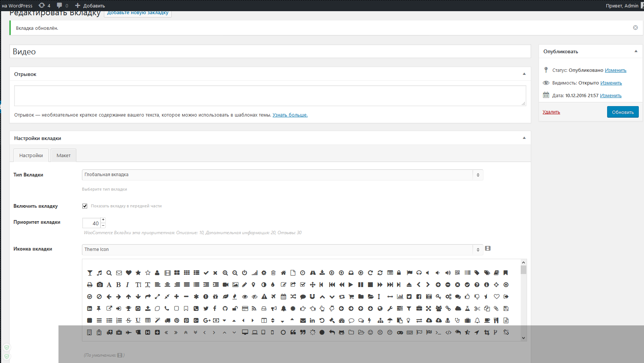Viewport: 644px width, 363px height.
Task: Open the 'Theme Icon' dropdown
Action: 282,250
